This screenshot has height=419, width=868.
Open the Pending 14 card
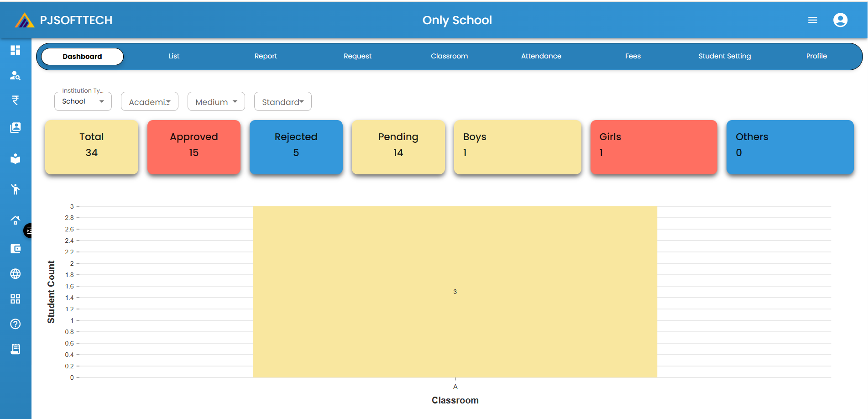tap(398, 147)
